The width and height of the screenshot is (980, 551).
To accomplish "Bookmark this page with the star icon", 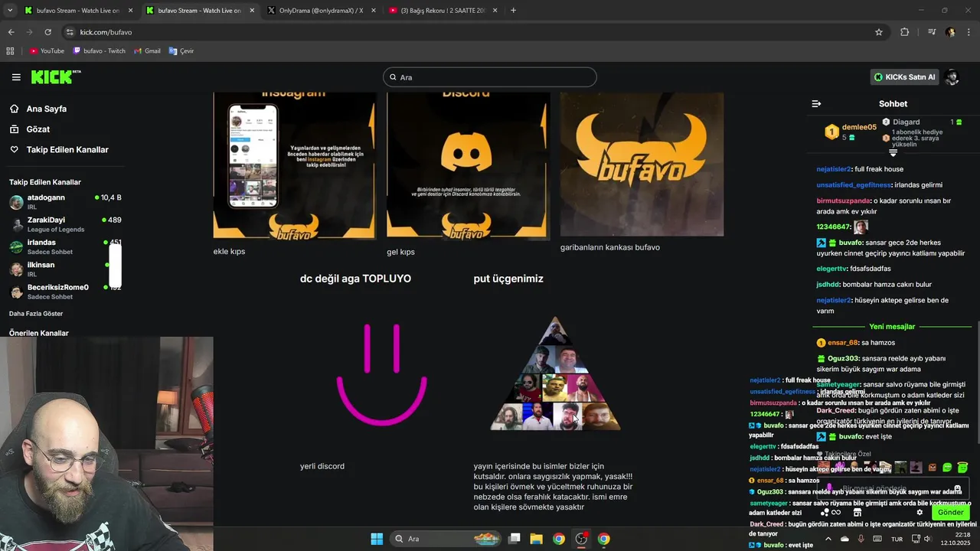I will (879, 32).
